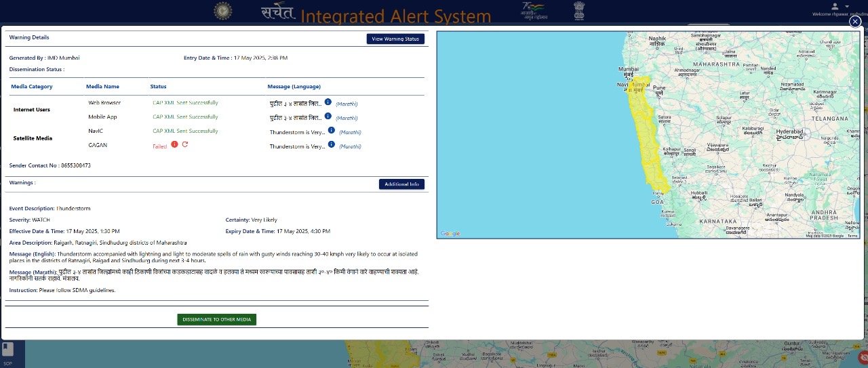Open info icon for NavIC message

[331, 130]
